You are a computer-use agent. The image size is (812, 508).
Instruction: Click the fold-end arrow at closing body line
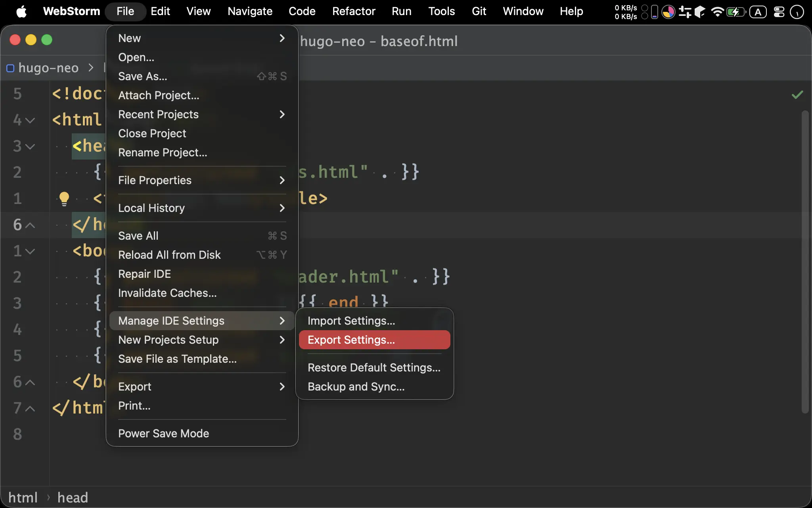coord(30,382)
